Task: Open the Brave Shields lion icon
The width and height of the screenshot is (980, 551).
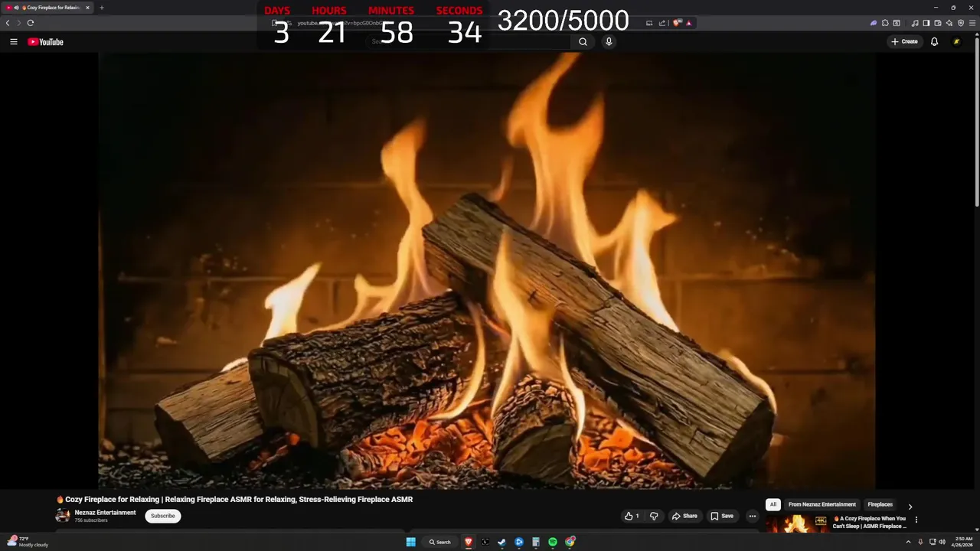Action: coord(677,23)
